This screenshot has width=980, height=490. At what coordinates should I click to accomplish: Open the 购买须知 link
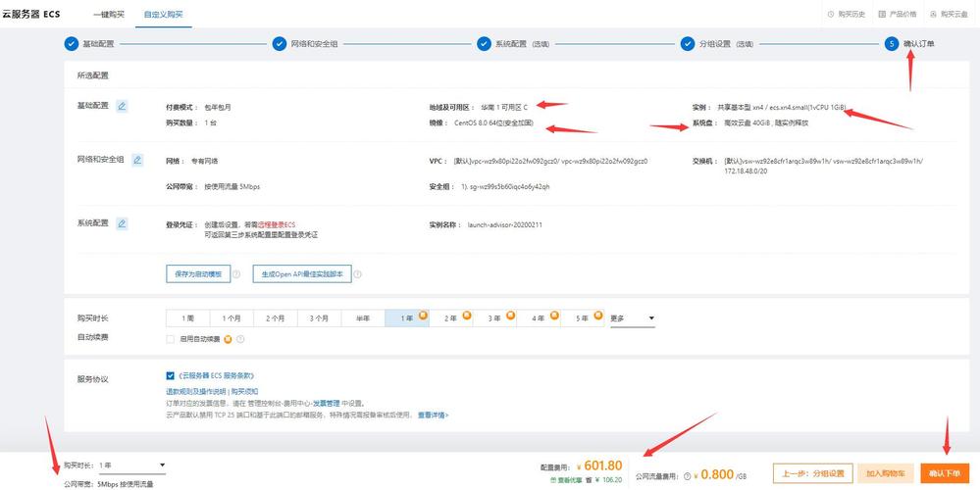click(244, 391)
